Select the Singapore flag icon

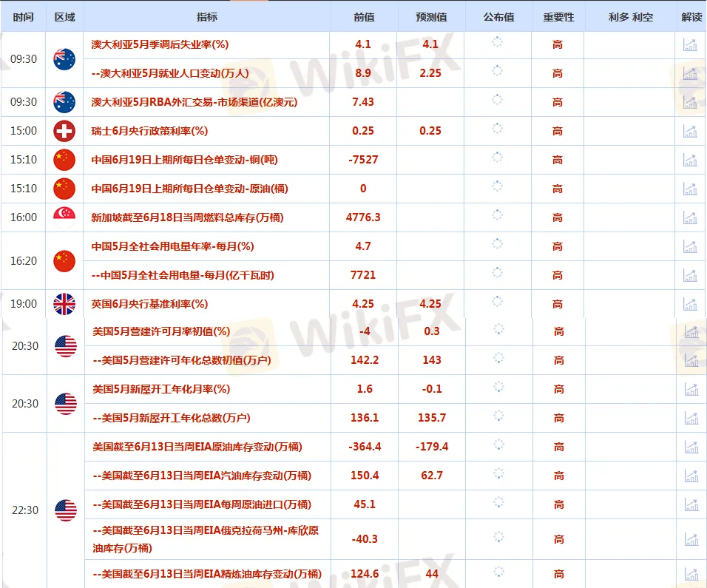pos(65,214)
